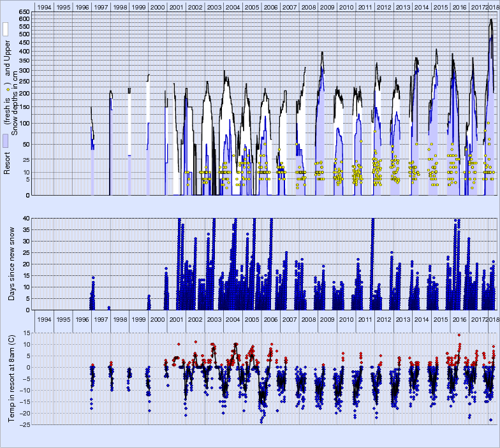
Task: Click the highest red temperature point in 2016
Action: click(x=459, y=335)
